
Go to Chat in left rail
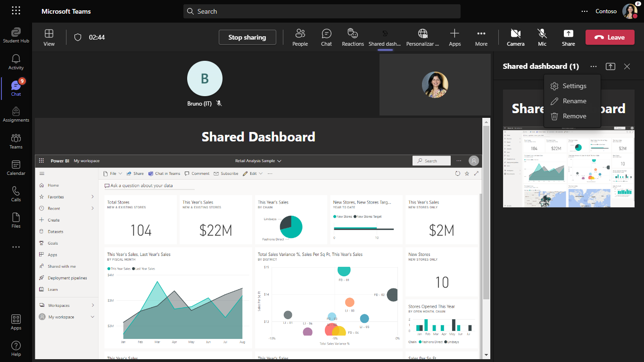[16, 88]
